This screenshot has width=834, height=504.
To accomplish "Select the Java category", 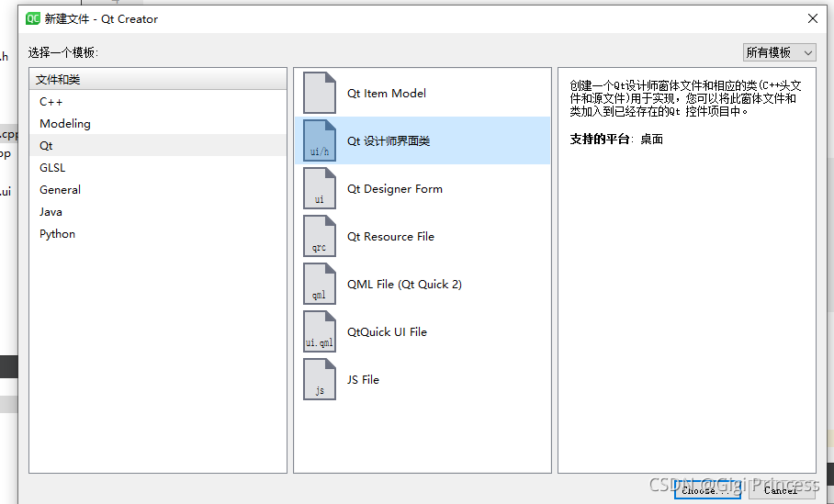I will pyautogui.click(x=157, y=211).
